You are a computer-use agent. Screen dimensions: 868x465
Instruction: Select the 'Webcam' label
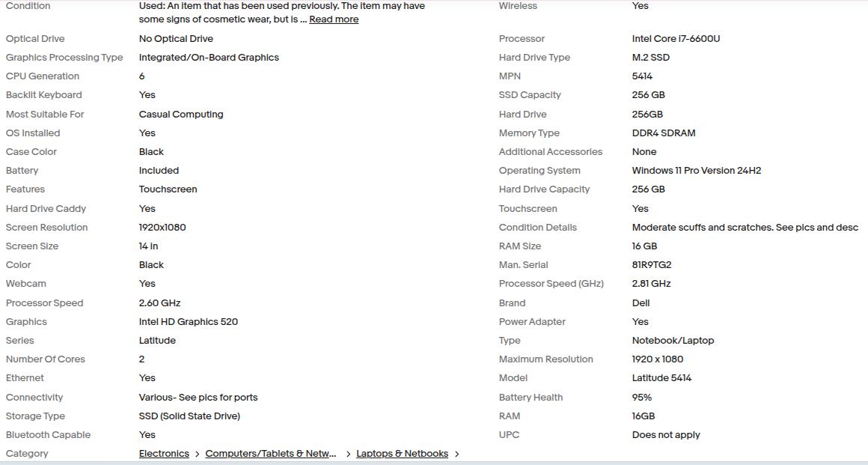26,284
